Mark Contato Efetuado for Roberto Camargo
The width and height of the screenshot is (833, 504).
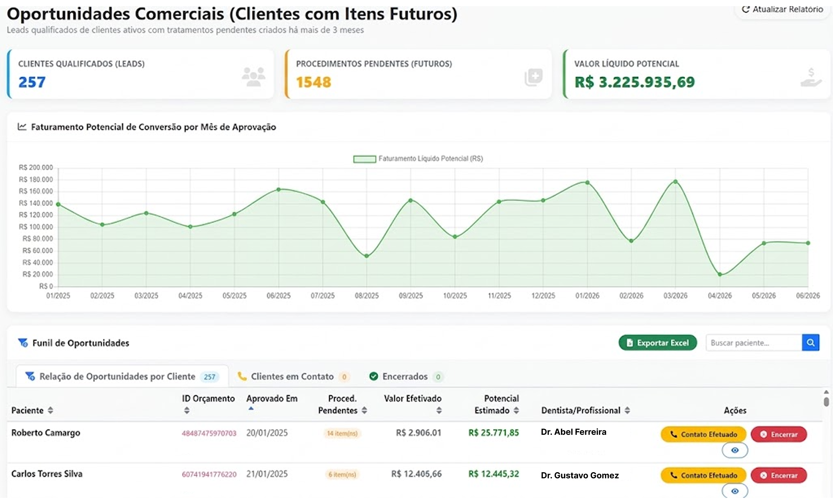[x=703, y=434]
